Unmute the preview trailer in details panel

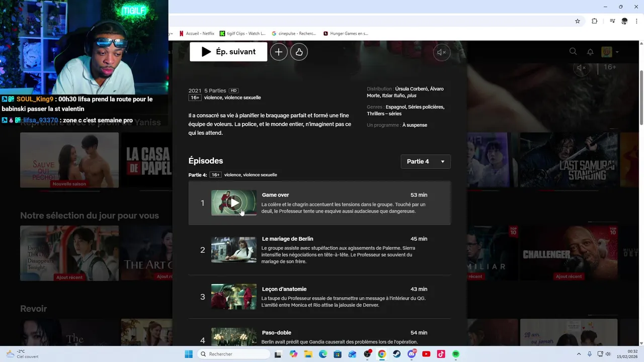coord(442,52)
